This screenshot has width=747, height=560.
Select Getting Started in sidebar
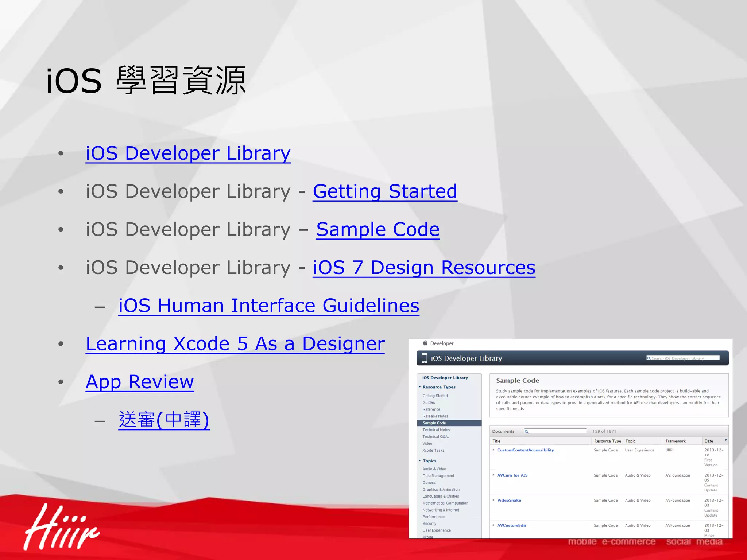click(x=435, y=396)
